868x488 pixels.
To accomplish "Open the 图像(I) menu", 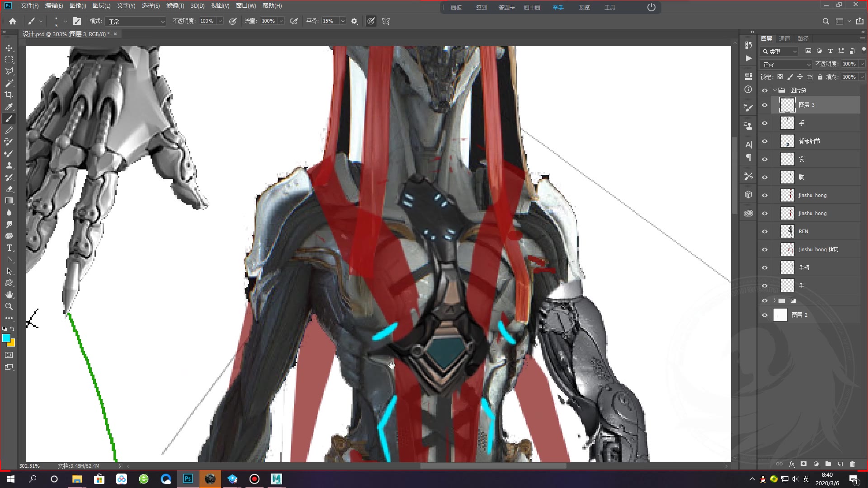I will click(78, 6).
